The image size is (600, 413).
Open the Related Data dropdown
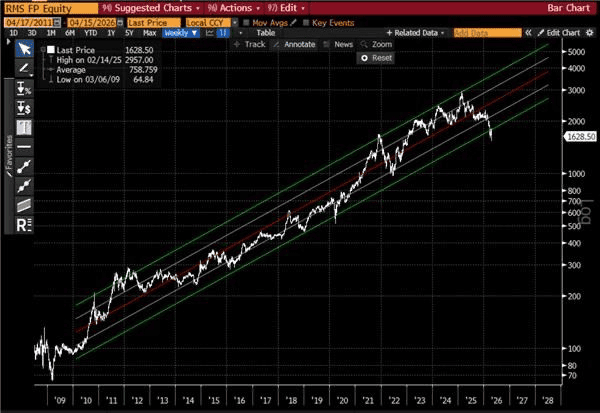coord(416,33)
